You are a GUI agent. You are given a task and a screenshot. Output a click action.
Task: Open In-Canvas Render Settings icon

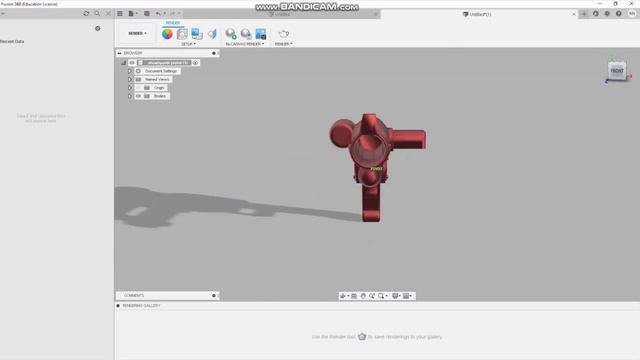click(246, 34)
